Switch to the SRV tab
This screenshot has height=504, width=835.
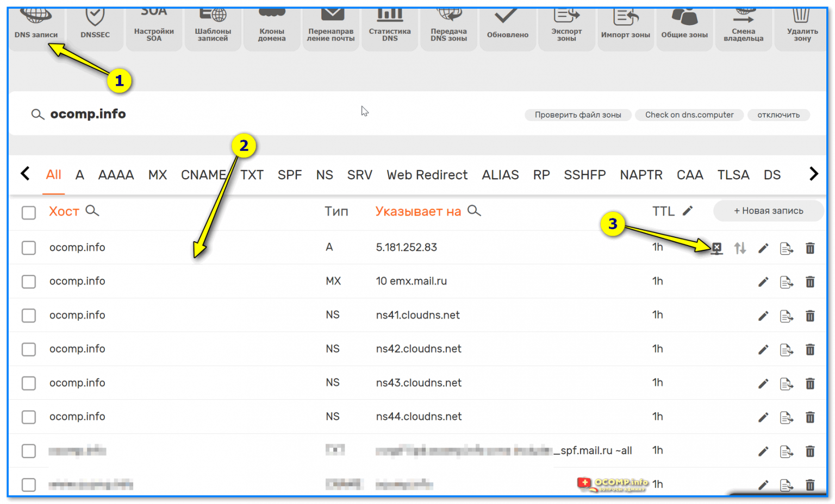[x=360, y=175]
